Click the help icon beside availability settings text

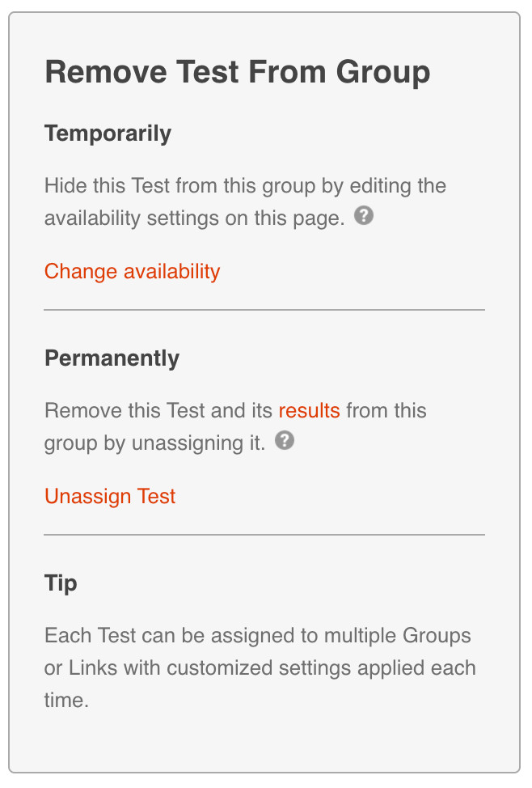coord(365,217)
